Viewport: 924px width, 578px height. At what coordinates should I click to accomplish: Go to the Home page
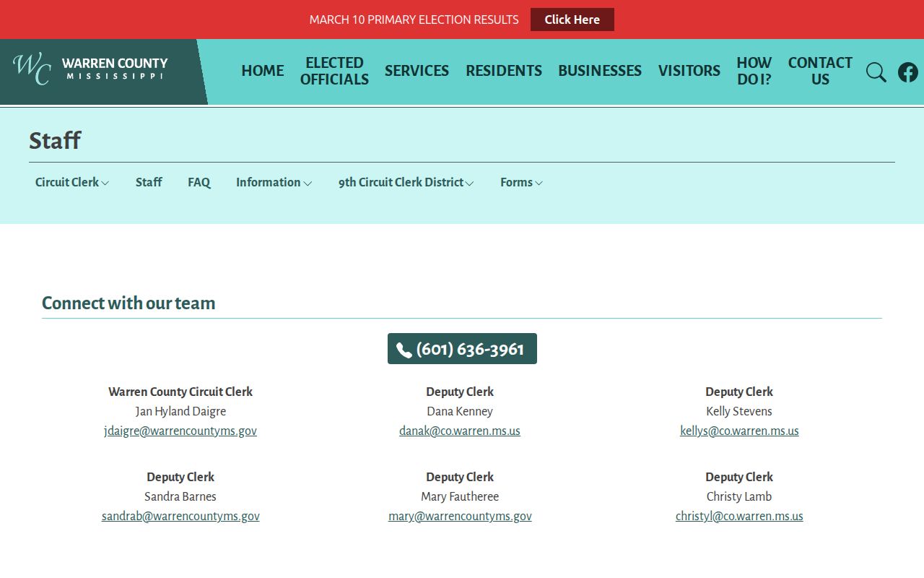pyautogui.click(x=263, y=71)
